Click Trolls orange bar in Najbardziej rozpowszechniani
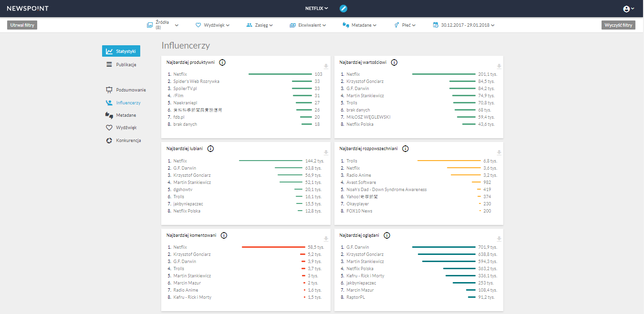This screenshot has height=314, width=644. tap(449, 161)
